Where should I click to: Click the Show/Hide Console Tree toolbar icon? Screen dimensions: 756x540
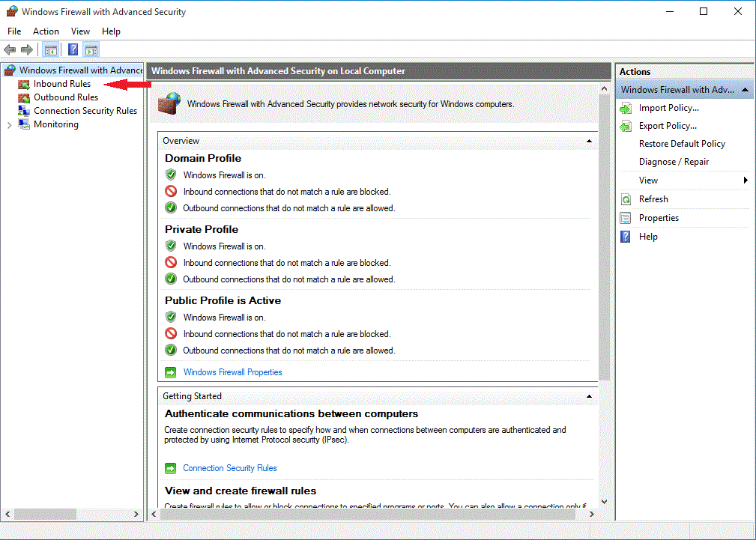pos(50,49)
